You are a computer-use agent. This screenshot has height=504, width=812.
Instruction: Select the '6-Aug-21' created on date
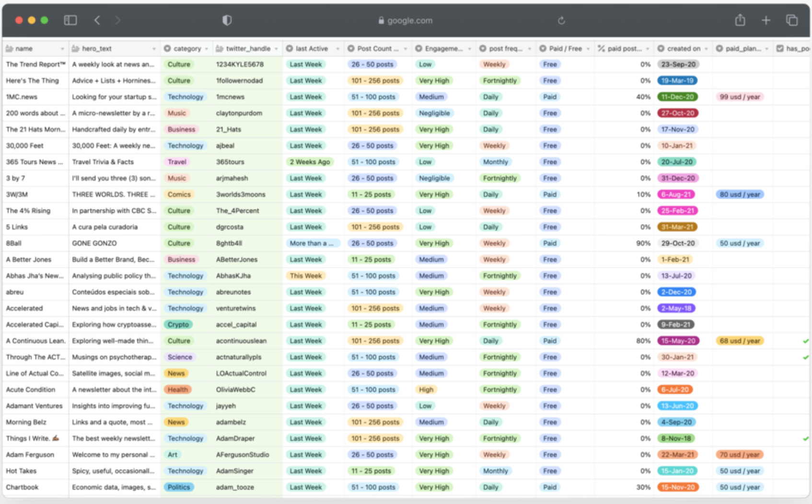point(676,195)
